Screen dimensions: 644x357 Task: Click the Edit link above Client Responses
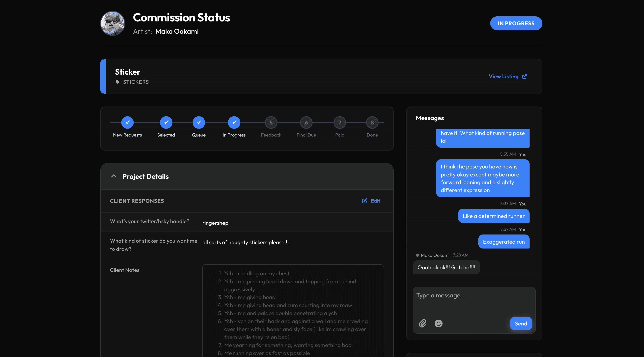pyautogui.click(x=375, y=201)
